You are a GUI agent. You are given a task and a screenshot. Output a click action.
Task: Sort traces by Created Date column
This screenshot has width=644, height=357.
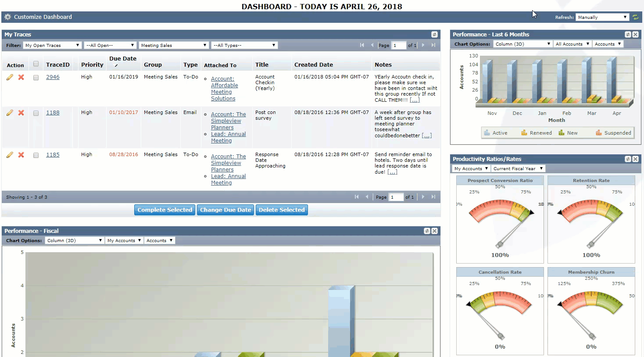[314, 64]
